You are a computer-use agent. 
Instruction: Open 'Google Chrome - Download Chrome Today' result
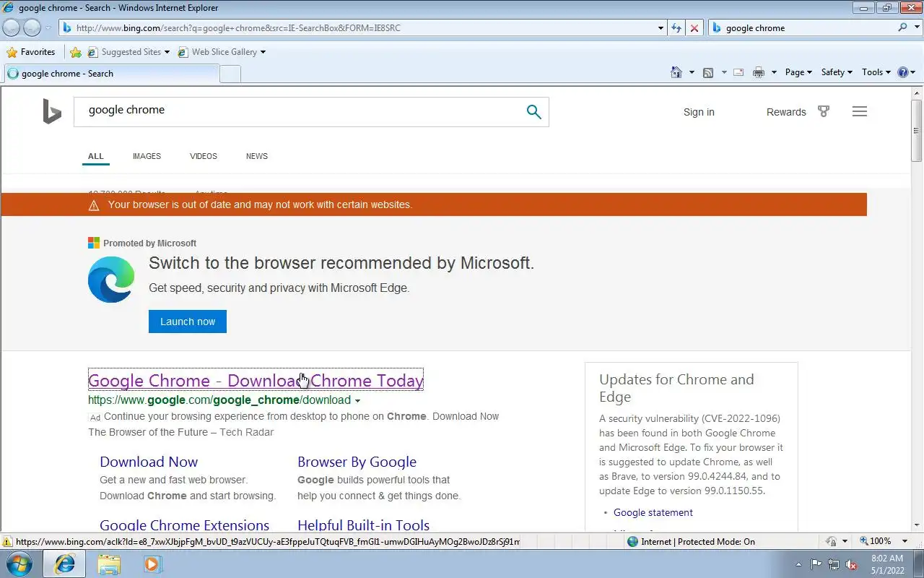click(256, 381)
